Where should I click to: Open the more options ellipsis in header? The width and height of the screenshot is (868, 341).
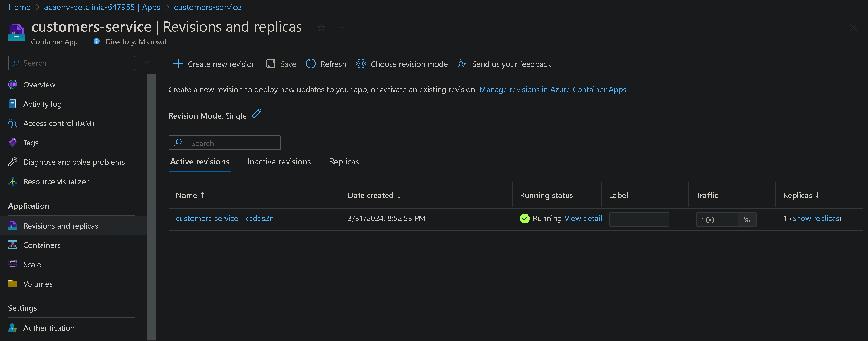pos(341,27)
